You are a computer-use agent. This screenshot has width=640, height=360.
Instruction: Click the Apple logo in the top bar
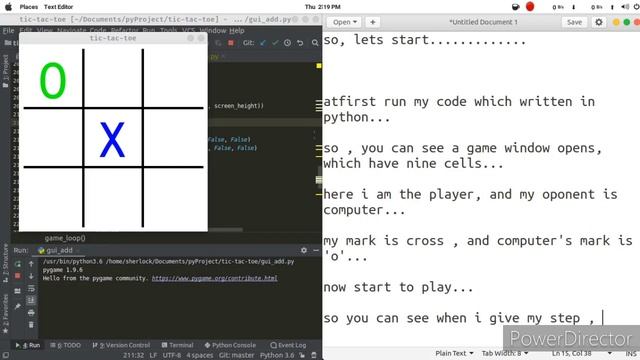(x=8, y=7)
